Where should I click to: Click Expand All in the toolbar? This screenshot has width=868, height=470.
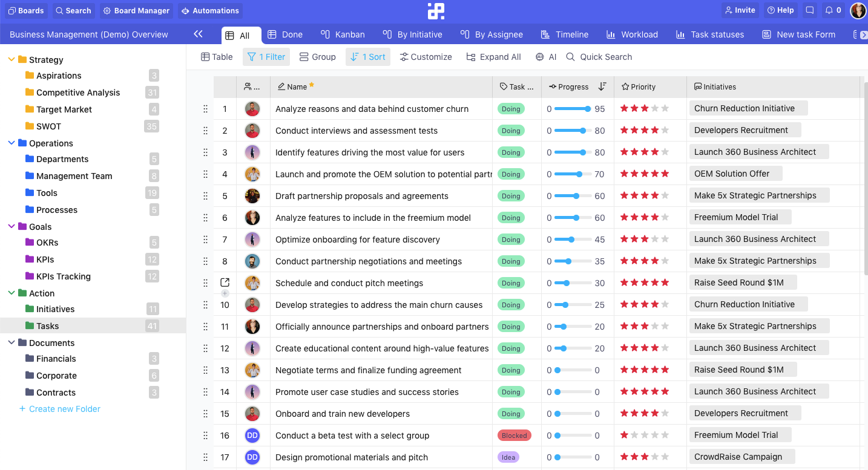[x=493, y=56]
